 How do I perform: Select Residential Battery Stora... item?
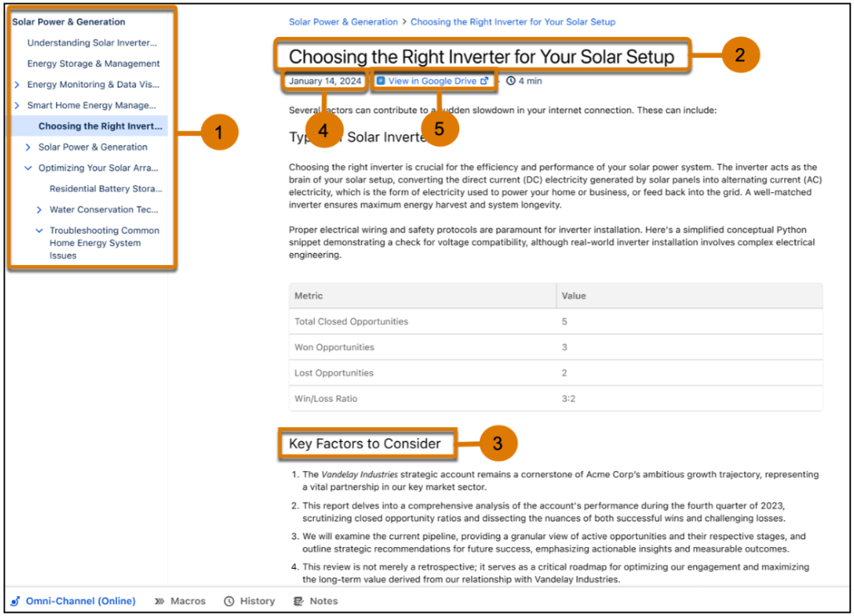(x=106, y=188)
